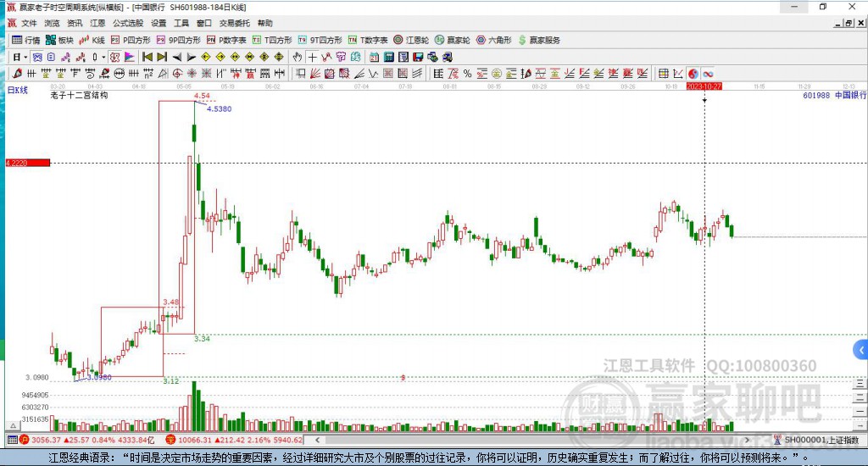Open the 文件 menu
868x466 pixels.
(x=29, y=23)
